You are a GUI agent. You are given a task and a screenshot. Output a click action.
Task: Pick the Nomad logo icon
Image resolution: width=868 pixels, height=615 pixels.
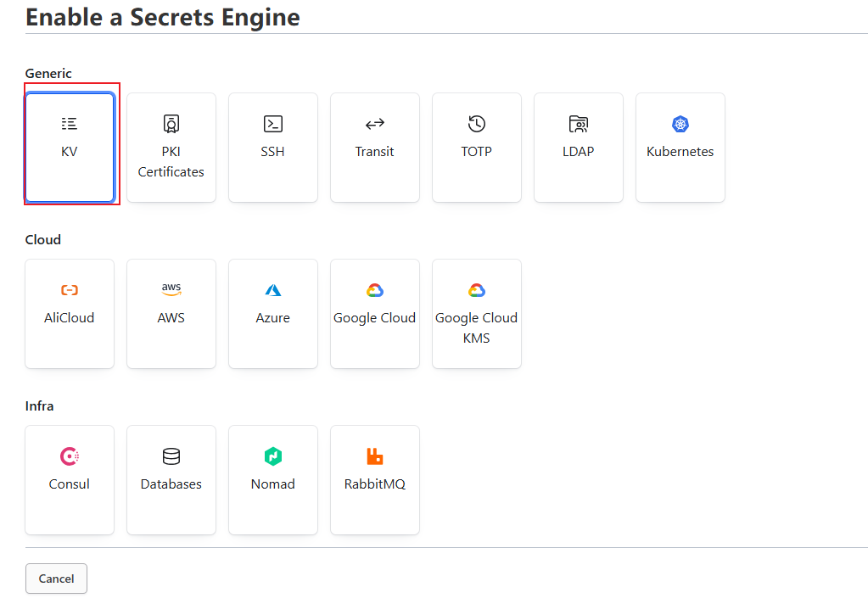(273, 456)
